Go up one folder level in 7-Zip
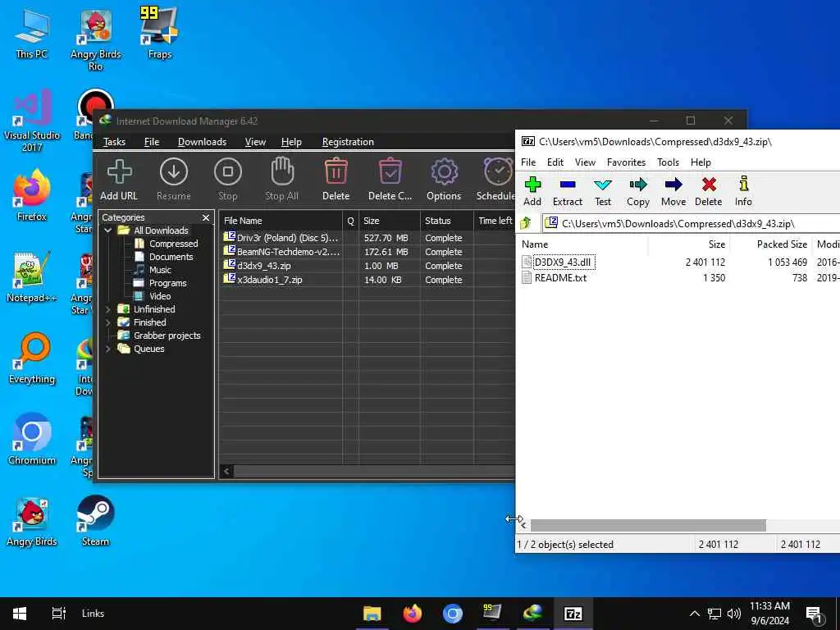840x630 pixels. tap(526, 223)
